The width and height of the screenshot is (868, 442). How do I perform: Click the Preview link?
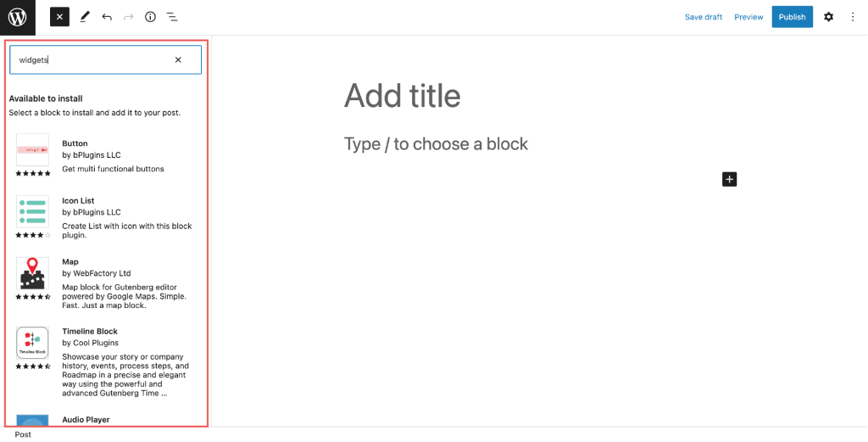(x=748, y=17)
